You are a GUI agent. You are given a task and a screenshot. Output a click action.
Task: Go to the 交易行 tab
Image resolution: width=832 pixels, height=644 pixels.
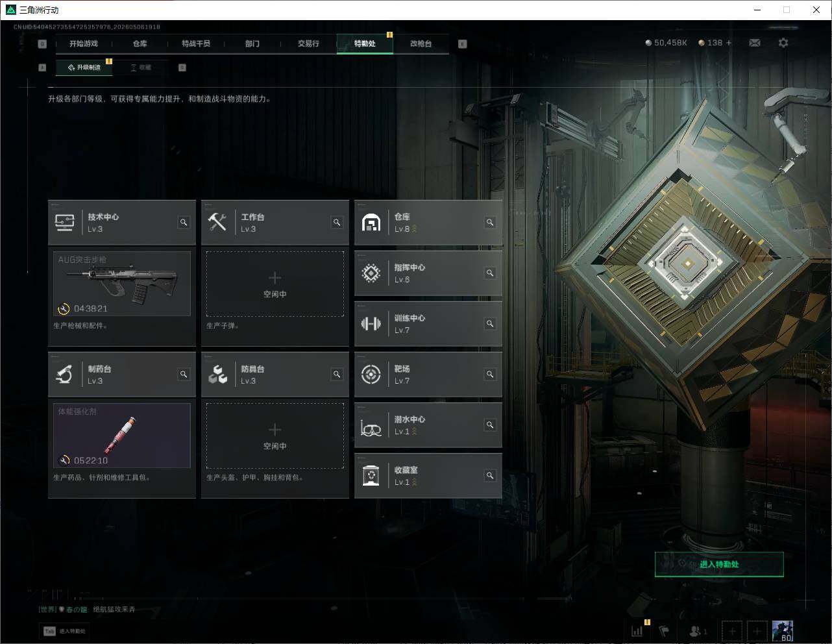pos(308,43)
